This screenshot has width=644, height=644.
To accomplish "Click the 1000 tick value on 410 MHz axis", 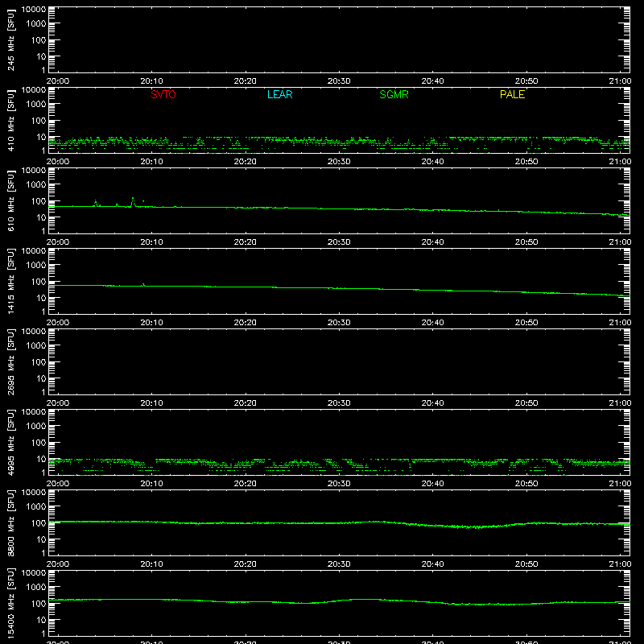I will point(36,105).
